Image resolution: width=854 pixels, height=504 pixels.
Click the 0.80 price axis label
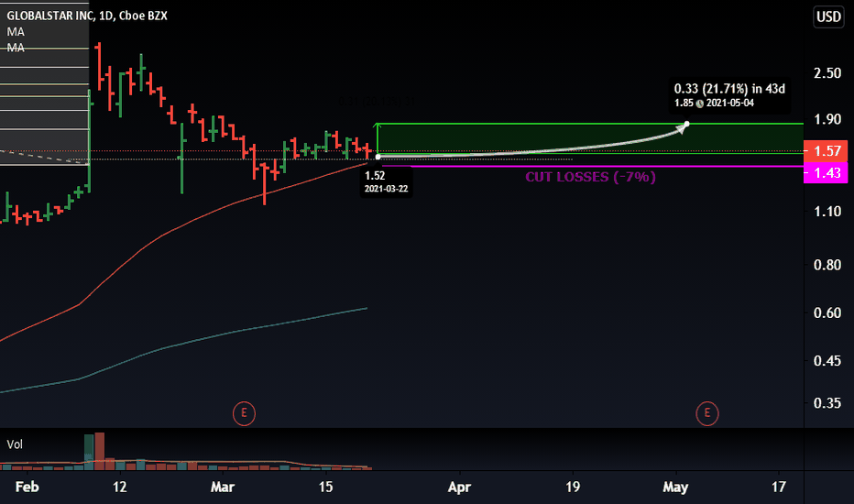[x=827, y=265]
